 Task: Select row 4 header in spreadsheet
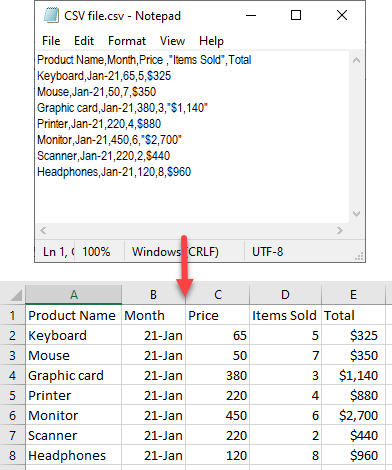(12, 375)
